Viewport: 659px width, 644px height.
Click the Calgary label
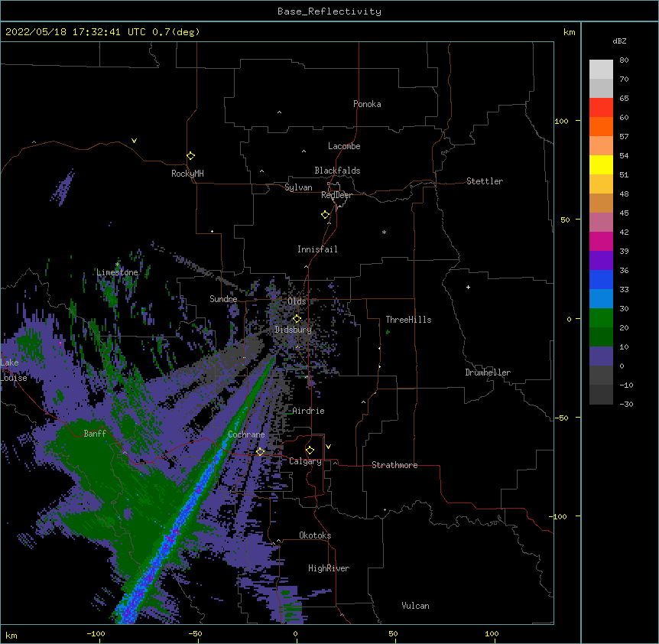[x=305, y=461]
